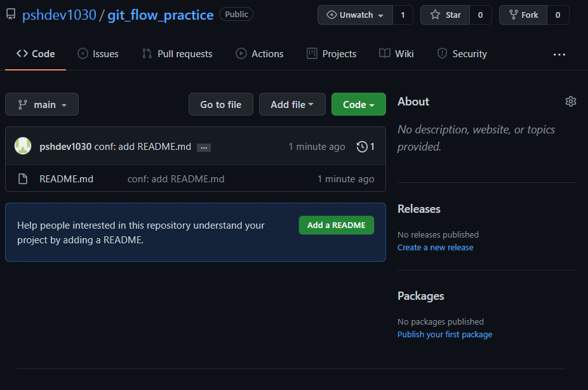
Task: Click the Projects tab board icon
Action: pyautogui.click(x=312, y=53)
